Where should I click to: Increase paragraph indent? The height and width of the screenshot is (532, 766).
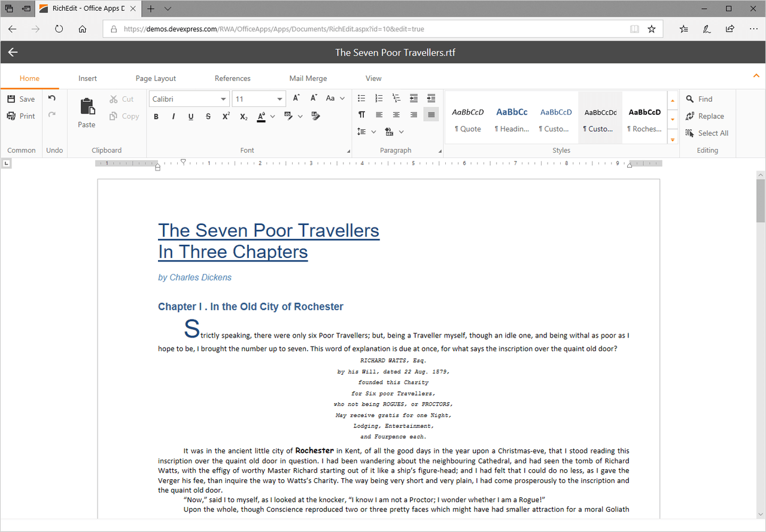coord(431,98)
